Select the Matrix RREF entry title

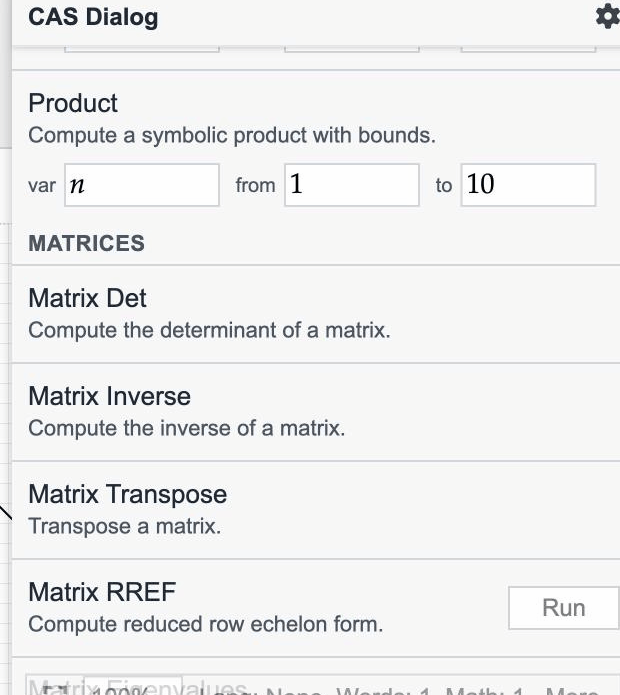(x=102, y=592)
